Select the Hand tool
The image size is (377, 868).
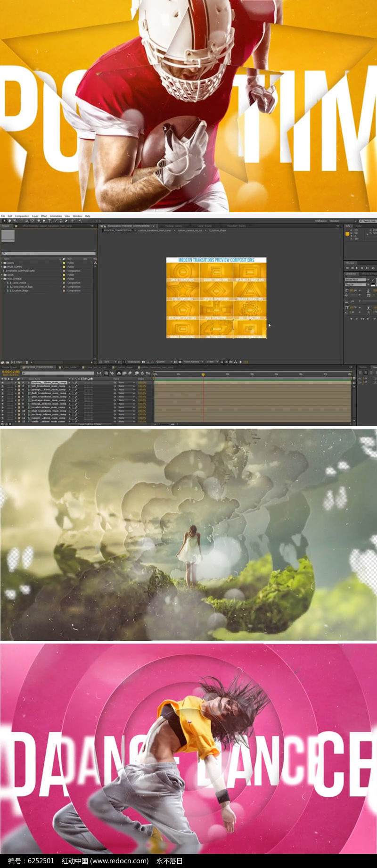[9, 221]
